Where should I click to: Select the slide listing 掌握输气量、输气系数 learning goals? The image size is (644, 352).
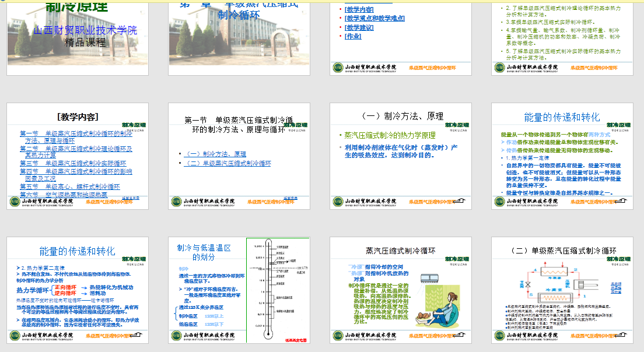562,38
